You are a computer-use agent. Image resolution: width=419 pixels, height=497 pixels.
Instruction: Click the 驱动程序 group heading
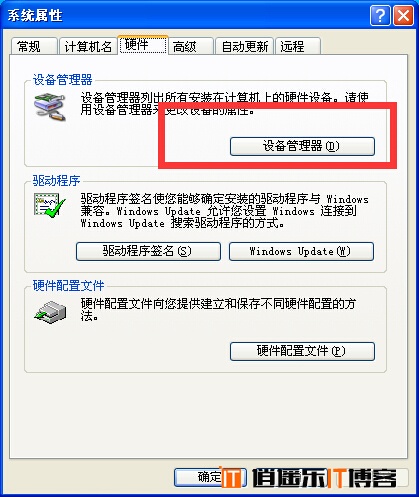coord(56,181)
